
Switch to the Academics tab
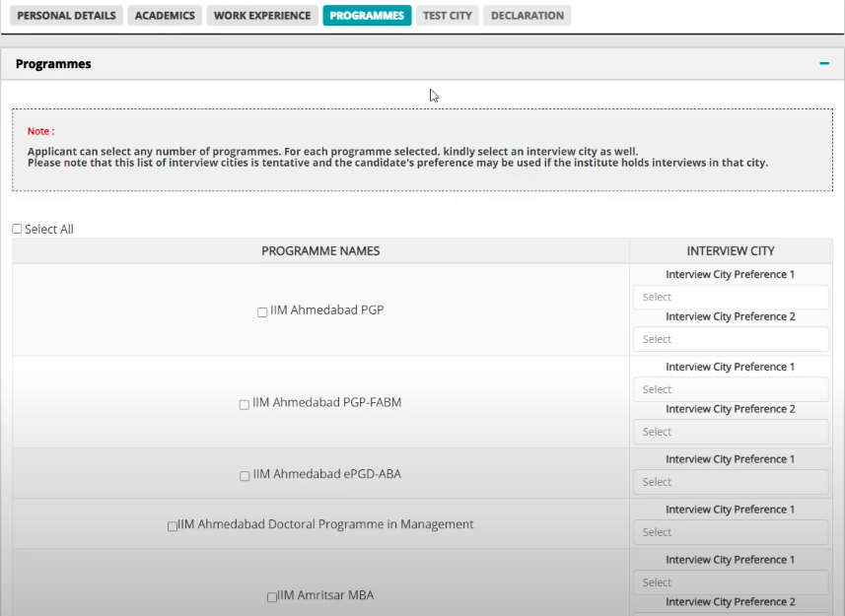(x=165, y=16)
